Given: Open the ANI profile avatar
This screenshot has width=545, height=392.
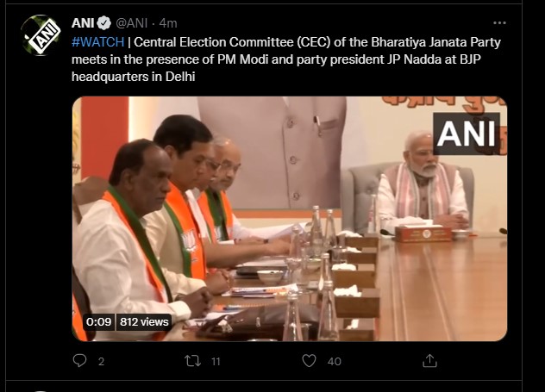Looking at the screenshot, I should tap(41, 35).
